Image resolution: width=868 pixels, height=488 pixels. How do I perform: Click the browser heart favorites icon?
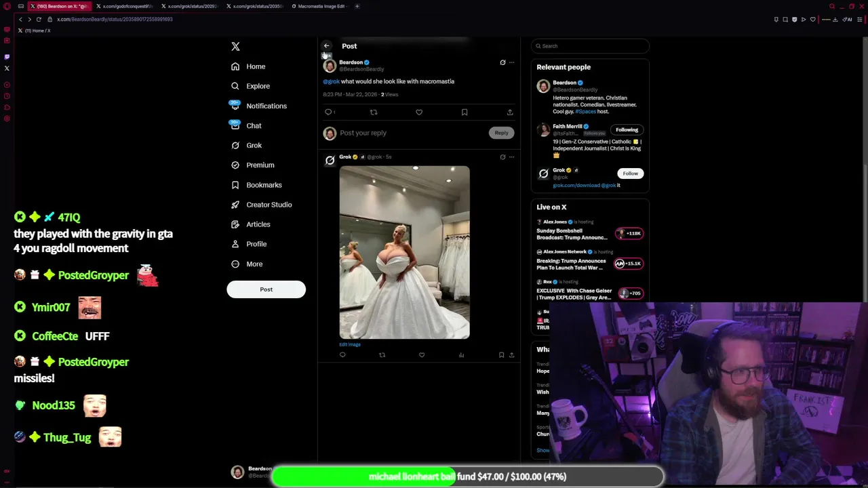pos(812,19)
